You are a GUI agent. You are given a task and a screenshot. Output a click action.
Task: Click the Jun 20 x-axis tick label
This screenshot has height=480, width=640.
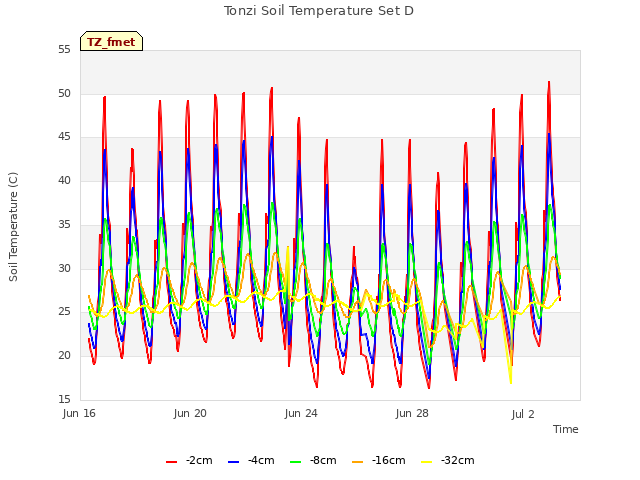190,413
